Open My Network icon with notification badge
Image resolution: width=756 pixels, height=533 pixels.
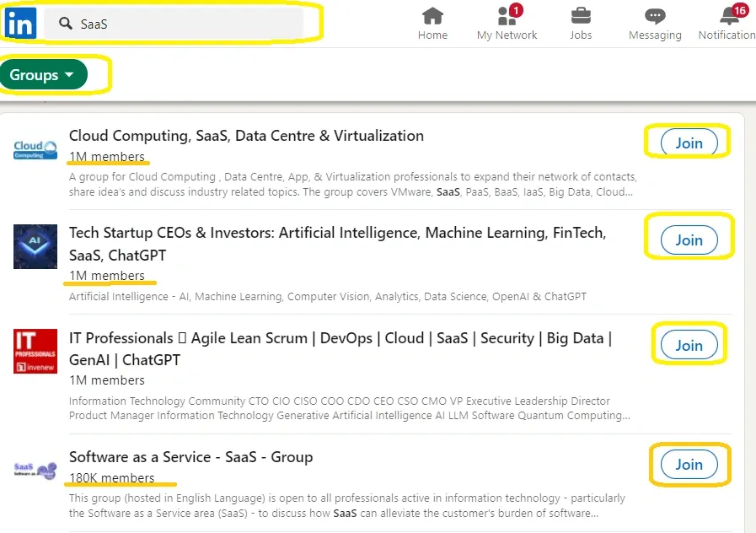(506, 17)
